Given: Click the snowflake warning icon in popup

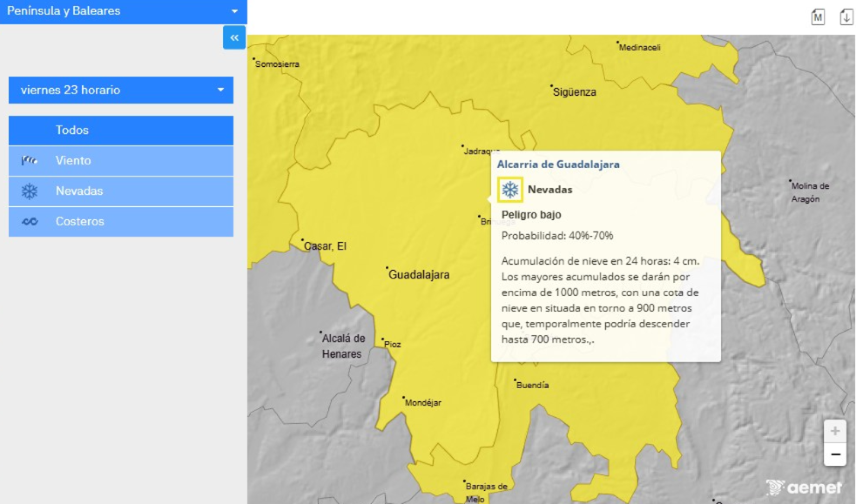Looking at the screenshot, I should pos(509,189).
